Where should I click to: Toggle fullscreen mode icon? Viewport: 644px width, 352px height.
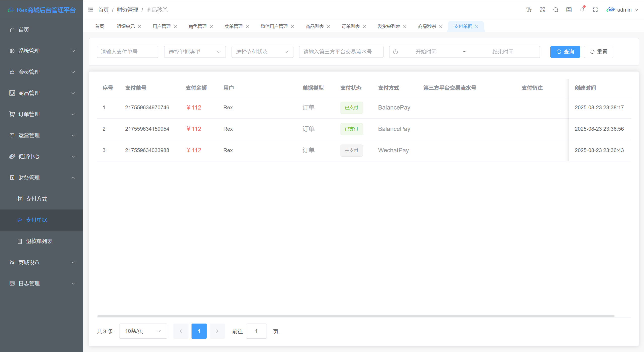[x=595, y=10]
